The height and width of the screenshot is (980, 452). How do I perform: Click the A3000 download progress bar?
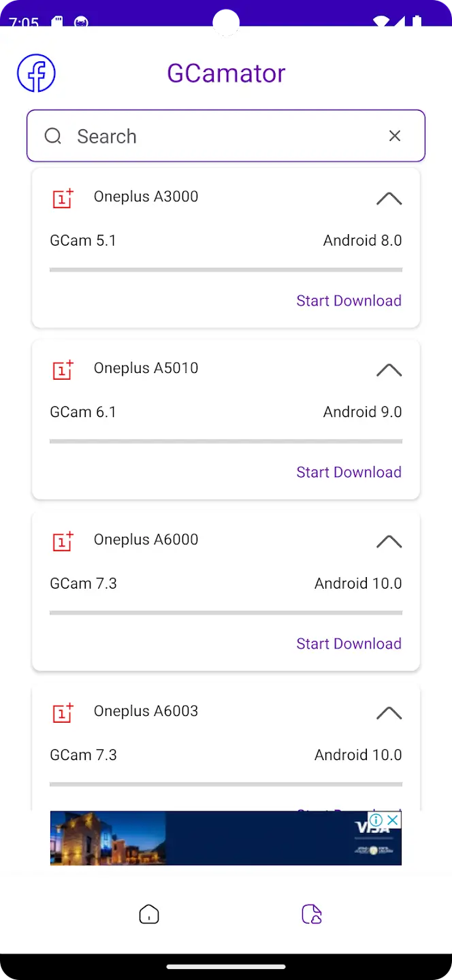[226, 269]
